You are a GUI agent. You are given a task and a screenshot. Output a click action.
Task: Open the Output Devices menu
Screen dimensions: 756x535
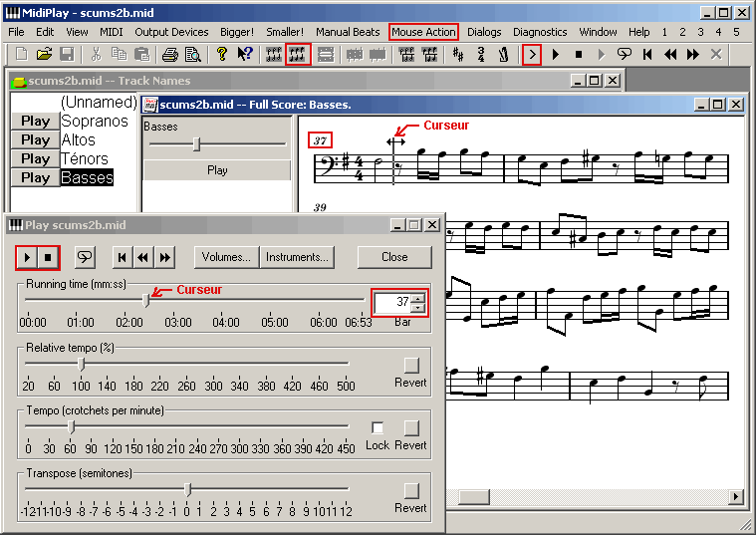pyautogui.click(x=171, y=32)
